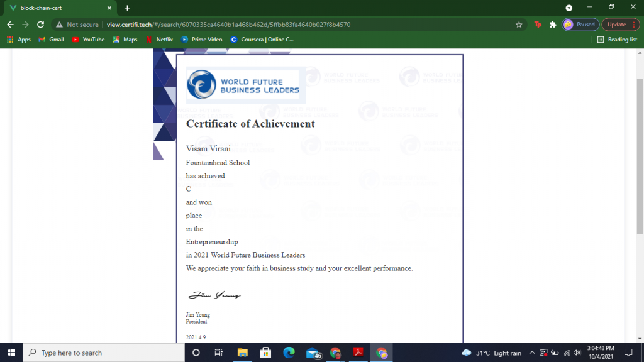Open Cortana from the taskbar
Image resolution: width=644 pixels, height=362 pixels.
[x=196, y=353]
